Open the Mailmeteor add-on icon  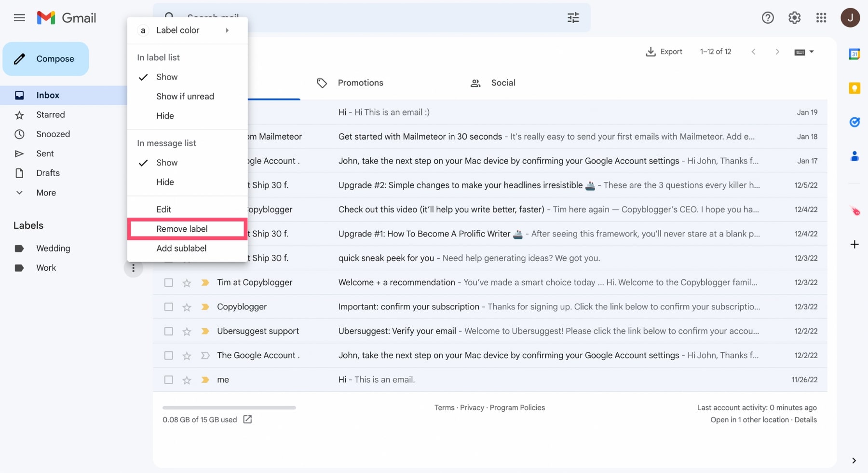click(855, 211)
